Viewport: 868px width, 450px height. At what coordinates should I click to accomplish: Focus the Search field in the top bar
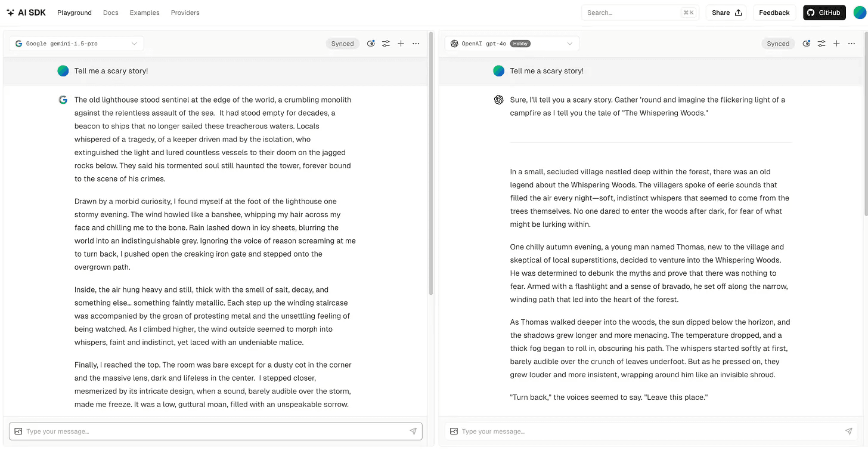[x=632, y=13]
